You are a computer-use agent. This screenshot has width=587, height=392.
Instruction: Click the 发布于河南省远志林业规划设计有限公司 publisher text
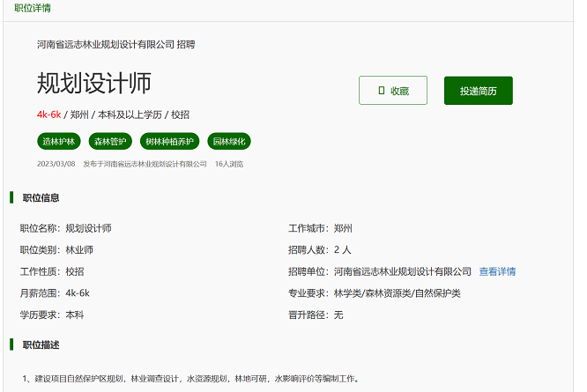click(145, 164)
